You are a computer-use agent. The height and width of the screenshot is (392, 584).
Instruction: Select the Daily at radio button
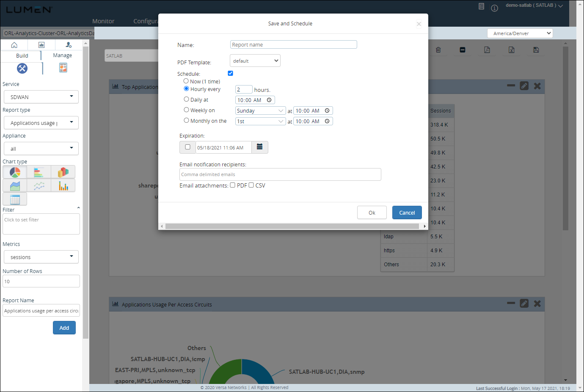coord(186,99)
